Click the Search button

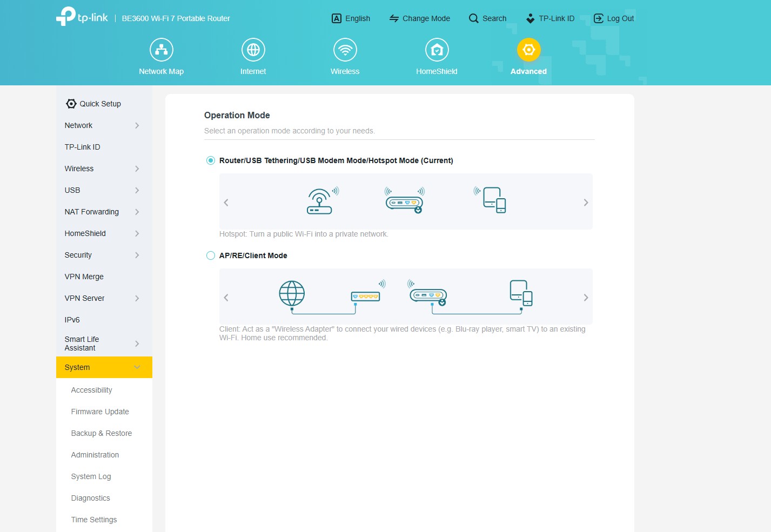tap(487, 18)
